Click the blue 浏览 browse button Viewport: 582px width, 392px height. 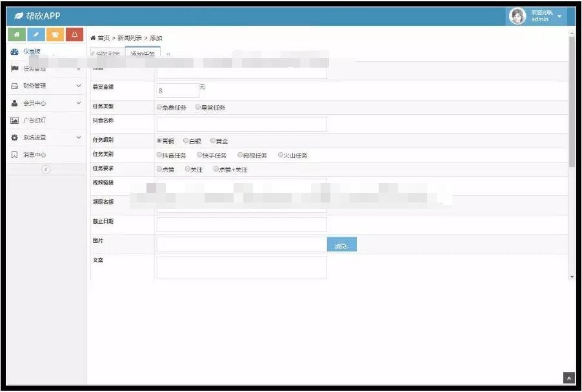pos(342,245)
